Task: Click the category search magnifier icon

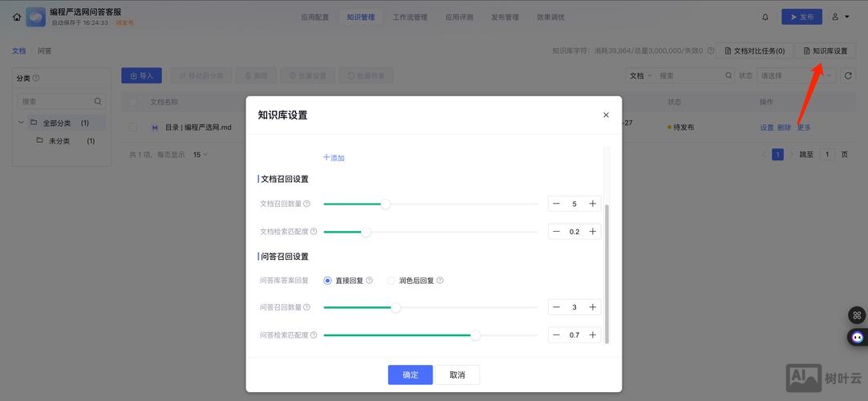Action: tap(98, 102)
